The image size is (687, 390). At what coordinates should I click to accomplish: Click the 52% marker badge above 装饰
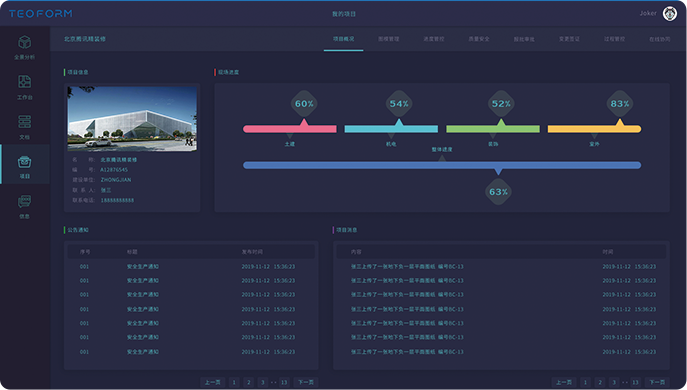(x=501, y=104)
